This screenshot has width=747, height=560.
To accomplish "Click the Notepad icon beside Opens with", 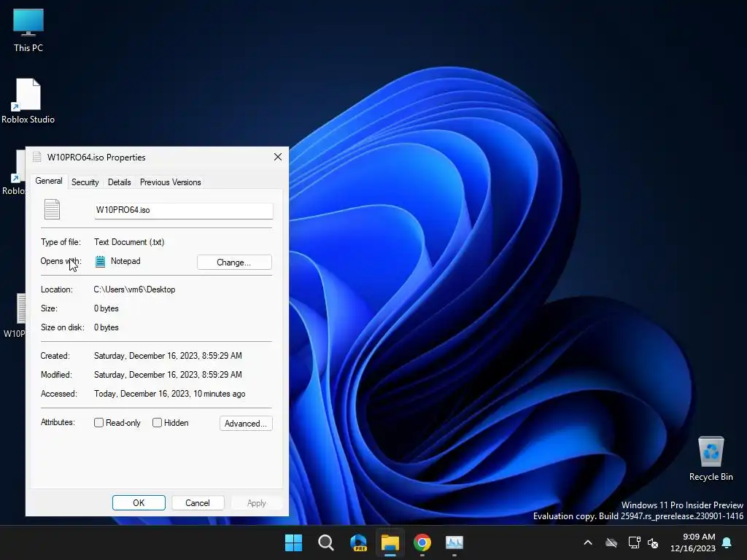I will tap(100, 262).
